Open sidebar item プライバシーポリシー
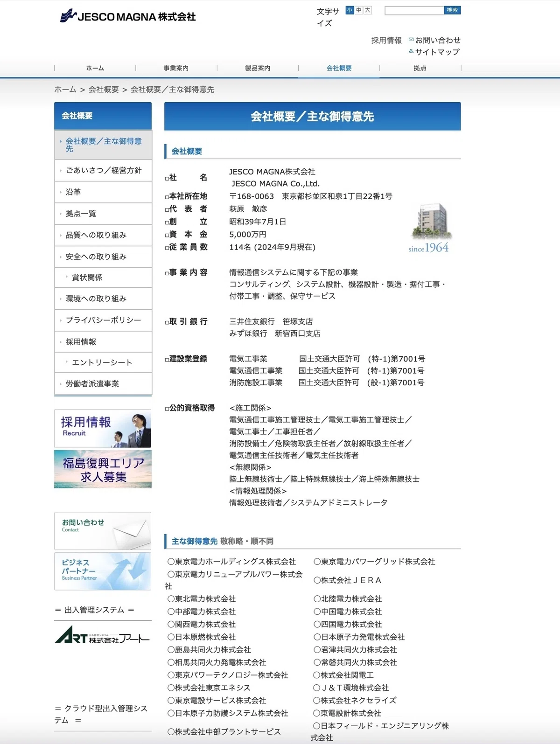The image size is (560, 744). [103, 320]
